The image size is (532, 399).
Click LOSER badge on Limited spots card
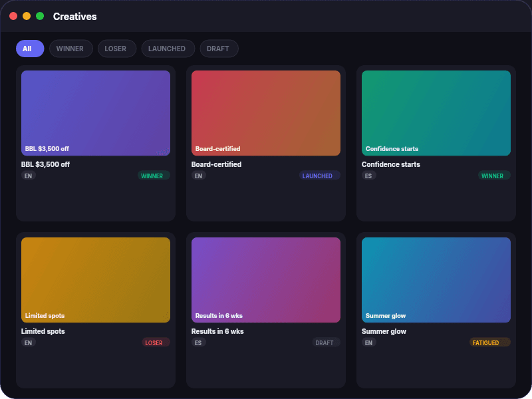point(156,342)
